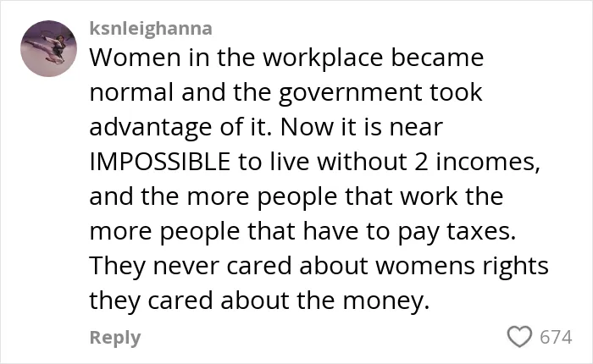The height and width of the screenshot is (364, 593).
Task: Click the 674 likes count
Action: (x=556, y=337)
